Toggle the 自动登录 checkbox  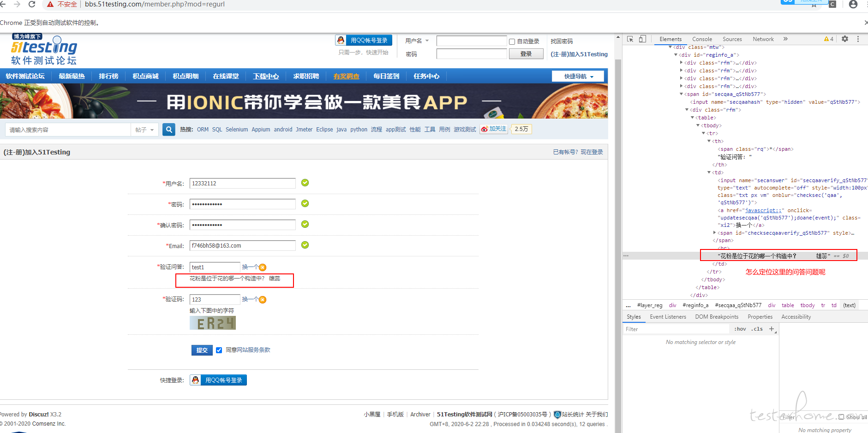(512, 42)
